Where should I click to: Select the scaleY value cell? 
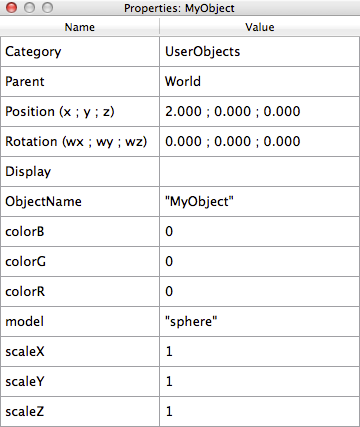coord(259,382)
